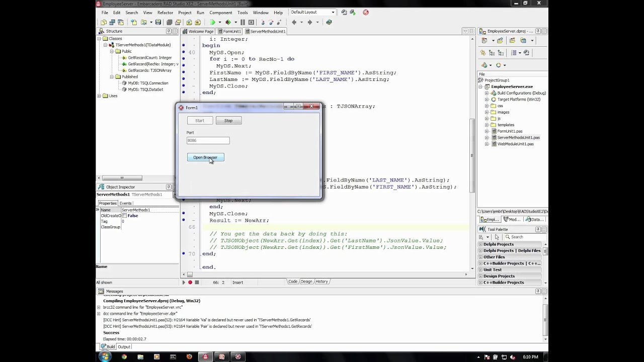The width and height of the screenshot is (644, 362).
Task: Open the Run button dropdown arrow
Action: click(219, 22)
